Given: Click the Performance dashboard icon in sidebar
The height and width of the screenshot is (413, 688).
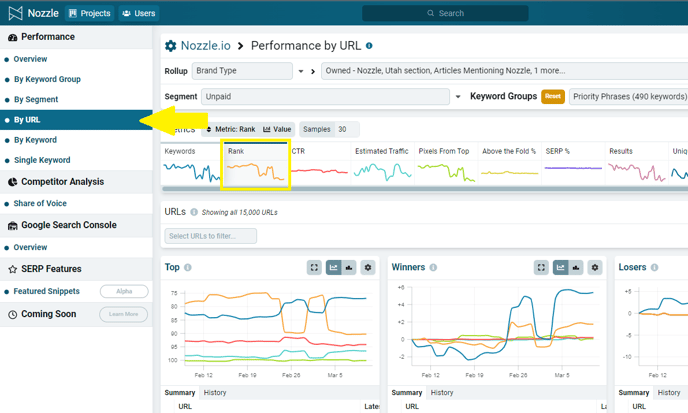Looking at the screenshot, I should 12,37.
